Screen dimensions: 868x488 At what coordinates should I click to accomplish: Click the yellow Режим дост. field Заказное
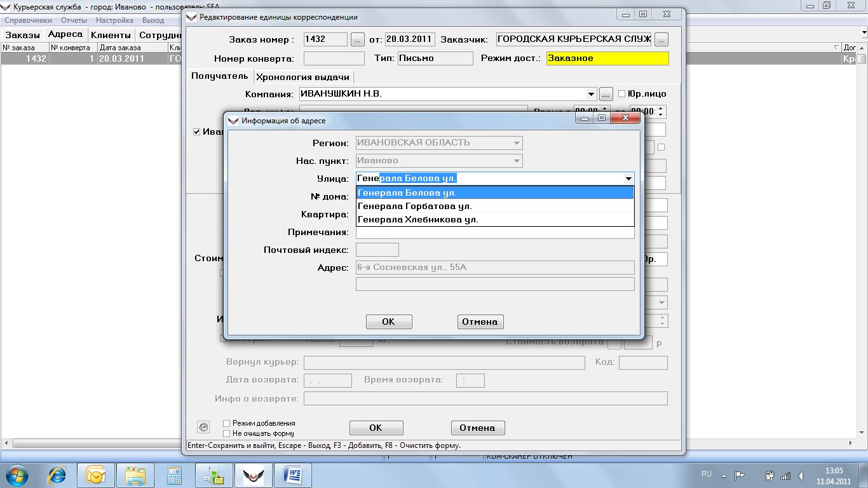tap(607, 58)
